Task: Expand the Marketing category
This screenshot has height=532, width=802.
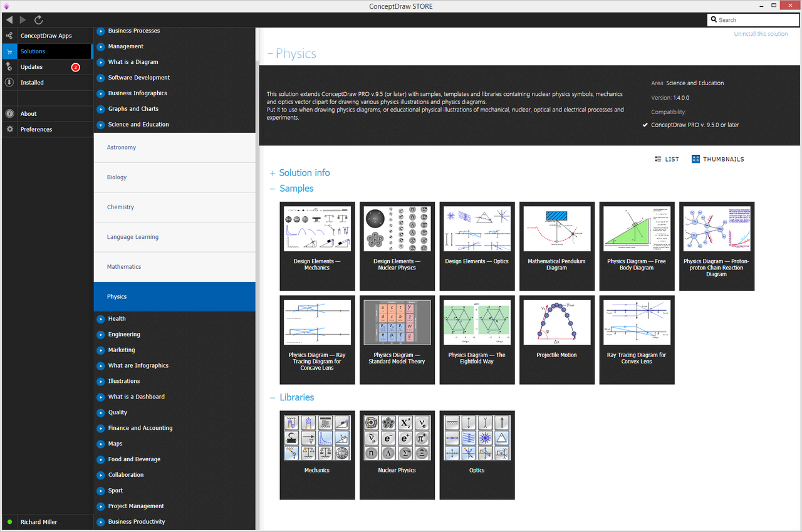Action: [101, 350]
